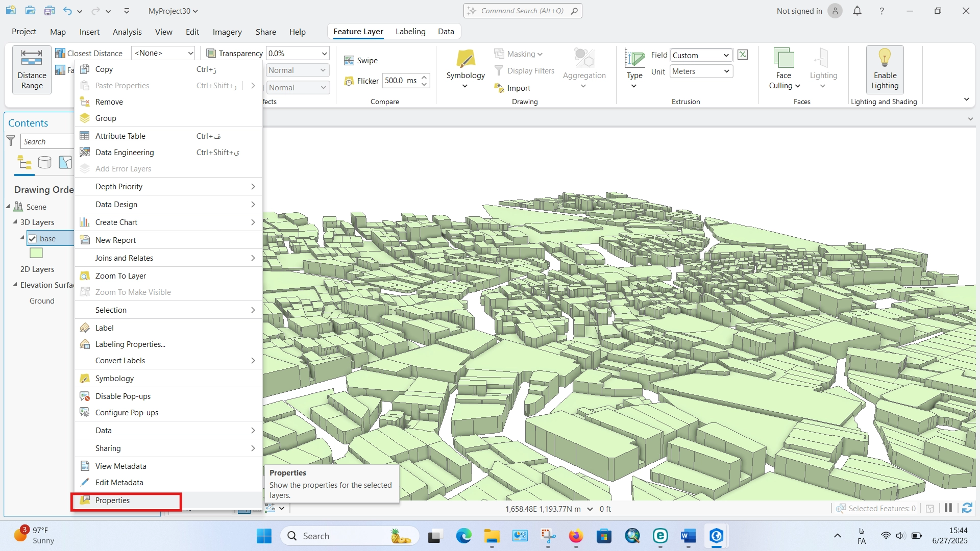The image size is (980, 551).
Task: Select the 2D Layers tree item
Action: [x=37, y=269]
